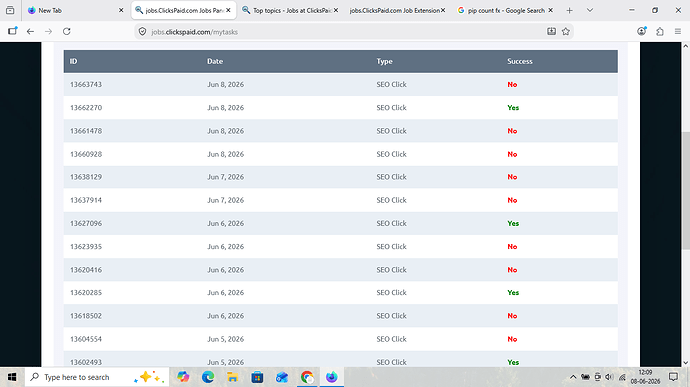This screenshot has height=387, width=690.
Task: Open the sidebar toggle icon beside Back
Action: (x=12, y=31)
